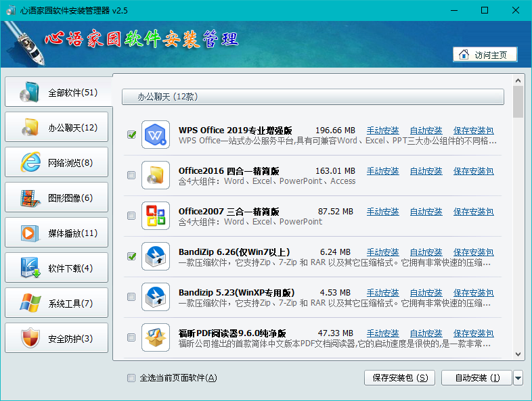The image size is (532, 401).
Task: Click 自动安装 link for Office2007
Action: coord(426,212)
